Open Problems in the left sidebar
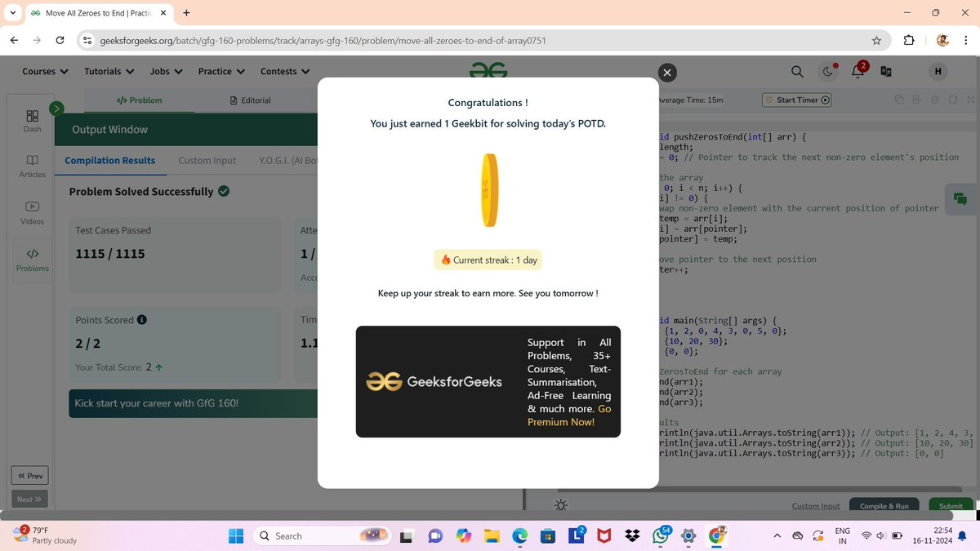The image size is (980, 551). [x=33, y=260]
